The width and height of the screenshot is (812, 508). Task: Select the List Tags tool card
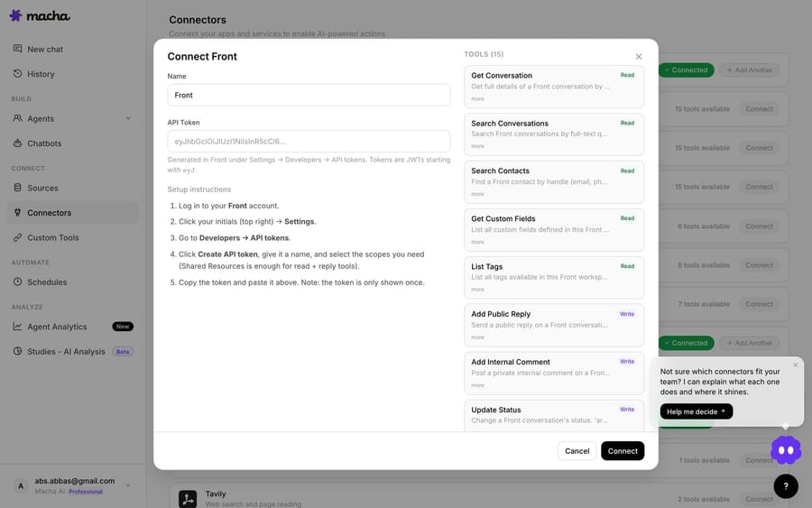[x=554, y=278]
